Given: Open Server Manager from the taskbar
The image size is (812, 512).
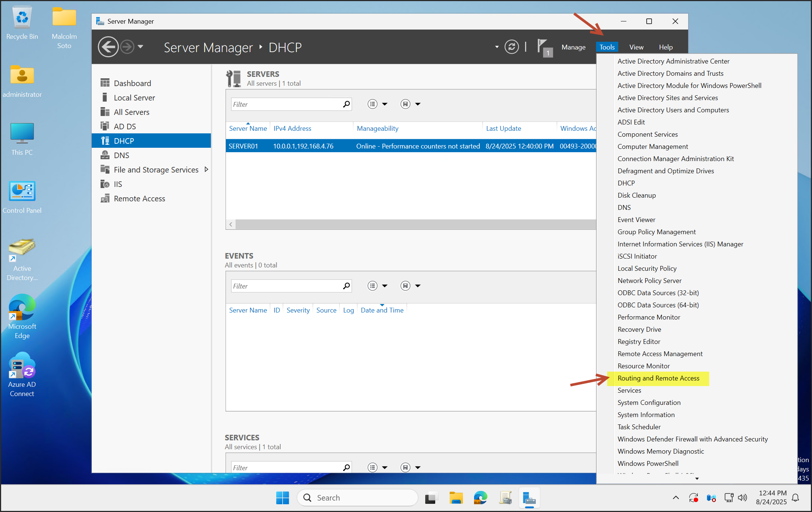Looking at the screenshot, I should [x=529, y=498].
